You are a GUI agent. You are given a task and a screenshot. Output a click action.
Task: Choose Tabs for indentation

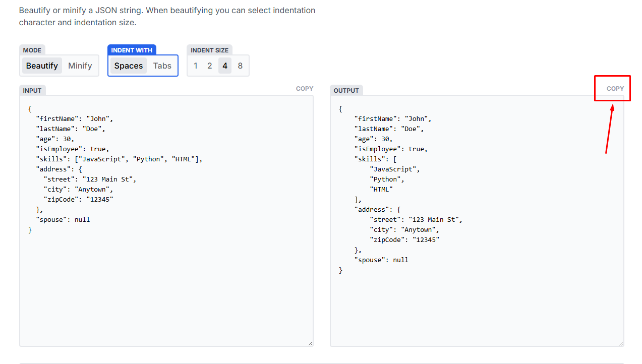click(x=162, y=66)
